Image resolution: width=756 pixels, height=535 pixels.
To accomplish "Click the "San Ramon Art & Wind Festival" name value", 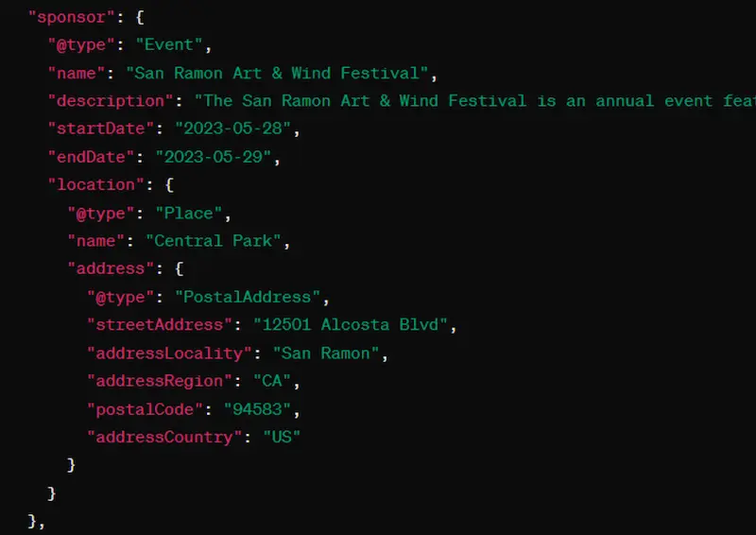I will [282, 73].
